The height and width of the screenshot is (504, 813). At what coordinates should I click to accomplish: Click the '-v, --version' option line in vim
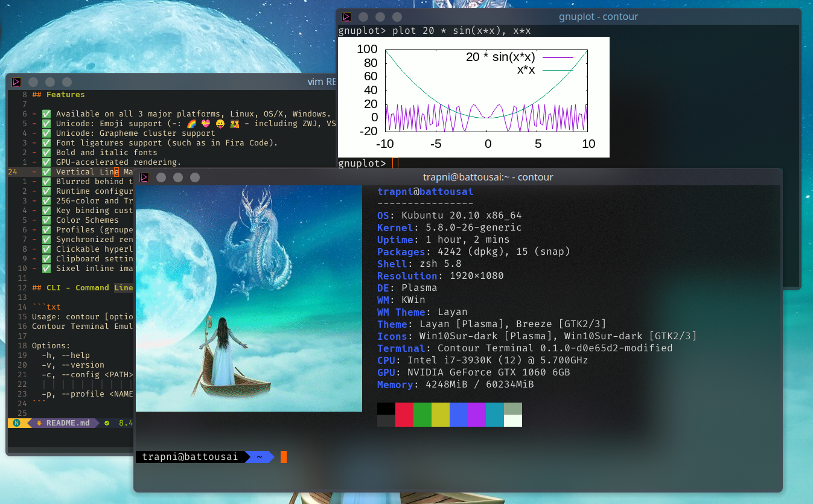coord(73,365)
